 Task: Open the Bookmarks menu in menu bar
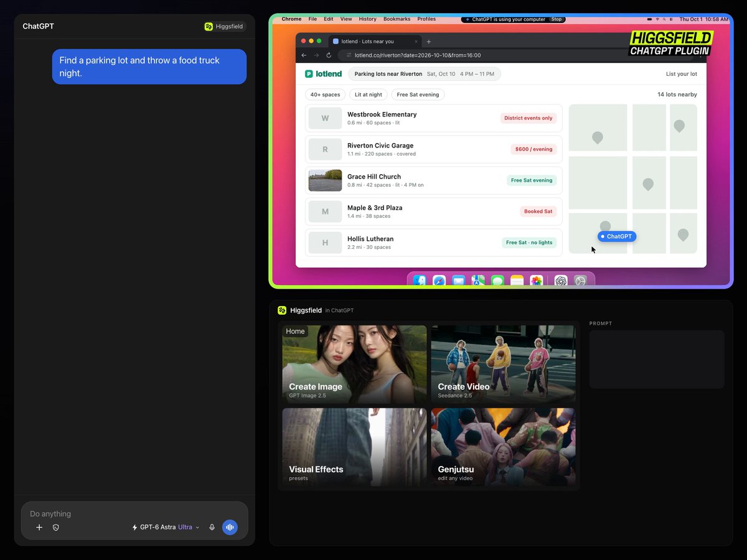coord(397,19)
